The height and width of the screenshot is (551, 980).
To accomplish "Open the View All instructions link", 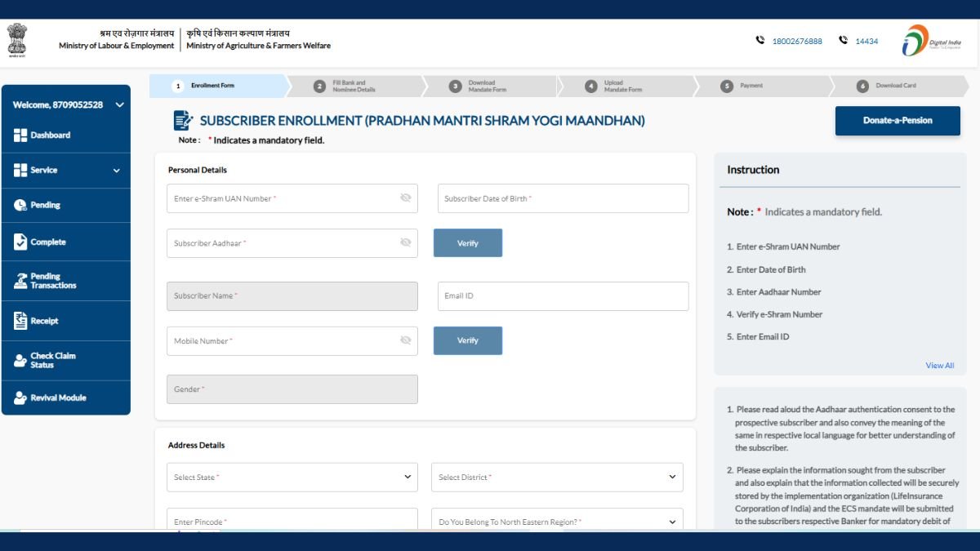I will pyautogui.click(x=939, y=366).
